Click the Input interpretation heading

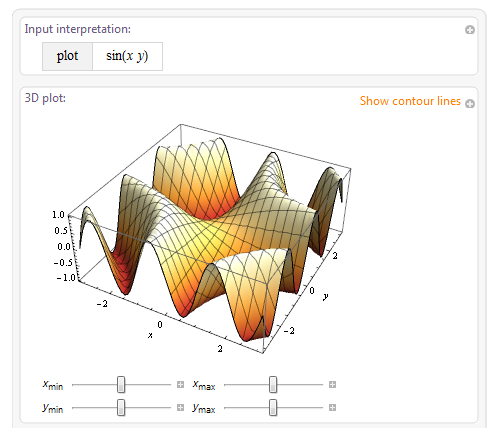(x=78, y=29)
